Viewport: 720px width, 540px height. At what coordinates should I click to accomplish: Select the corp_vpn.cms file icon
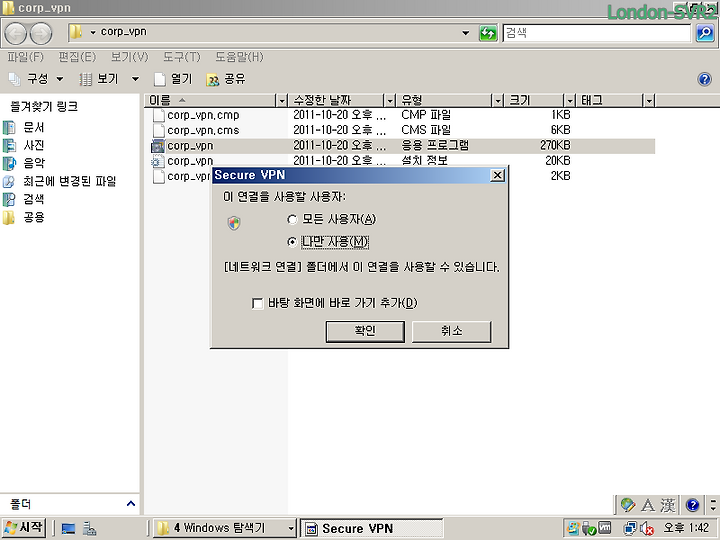pyautogui.click(x=158, y=130)
